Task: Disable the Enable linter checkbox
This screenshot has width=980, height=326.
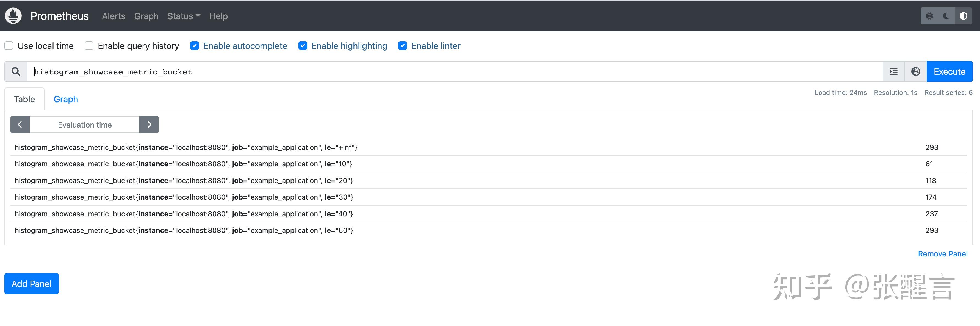Action: click(403, 46)
